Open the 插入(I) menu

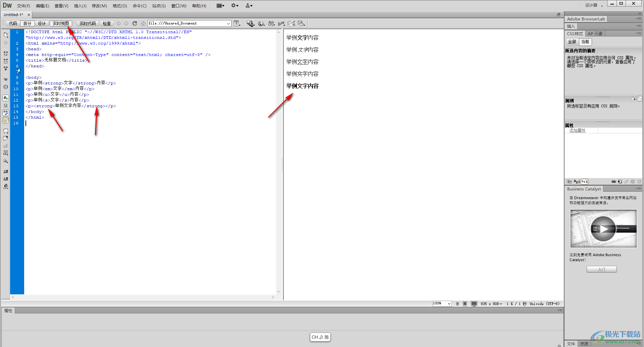pos(80,6)
